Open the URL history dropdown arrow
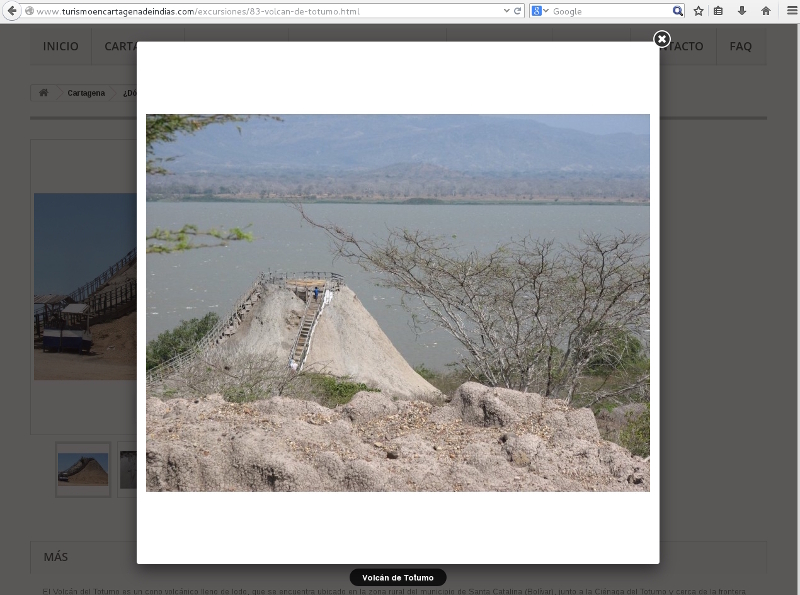This screenshot has height=595, width=800. pyautogui.click(x=507, y=11)
